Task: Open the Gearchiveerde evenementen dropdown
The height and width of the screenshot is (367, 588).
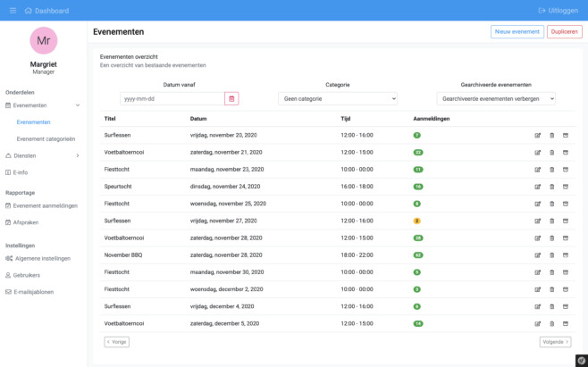Action: [496, 98]
